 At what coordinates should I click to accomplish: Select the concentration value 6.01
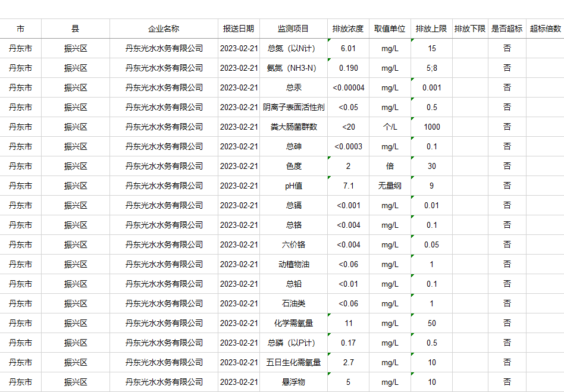pyautogui.click(x=348, y=48)
